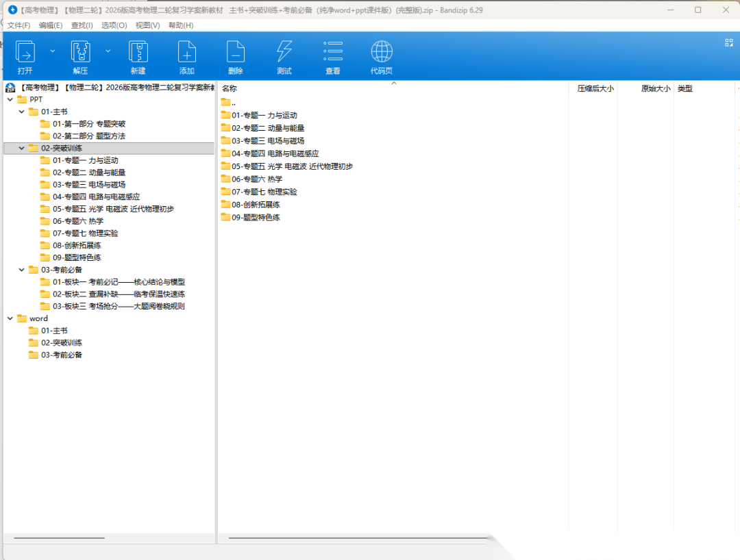Open the 选项(O) menu
This screenshot has width=740, height=560.
(x=114, y=25)
